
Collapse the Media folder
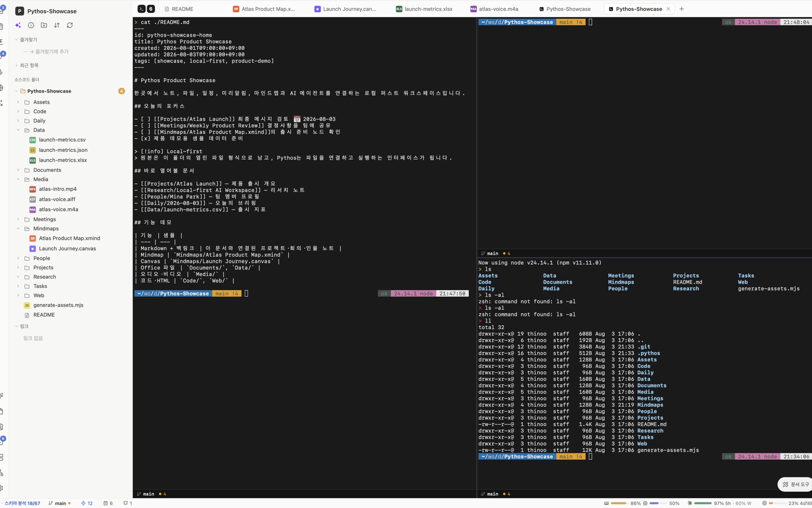click(x=18, y=179)
